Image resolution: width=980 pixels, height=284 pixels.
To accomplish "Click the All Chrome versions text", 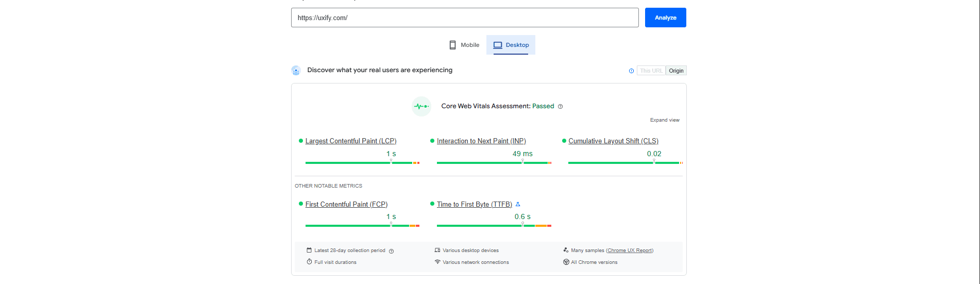I will coord(594,262).
